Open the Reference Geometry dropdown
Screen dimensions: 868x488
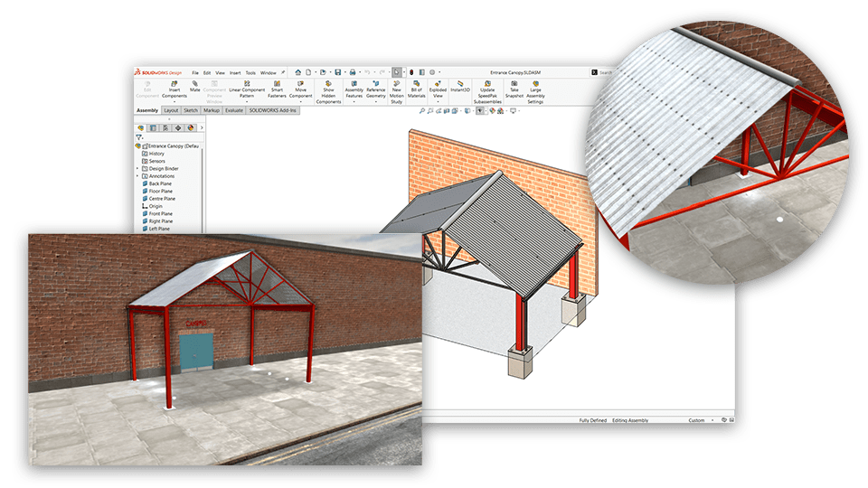[375, 102]
